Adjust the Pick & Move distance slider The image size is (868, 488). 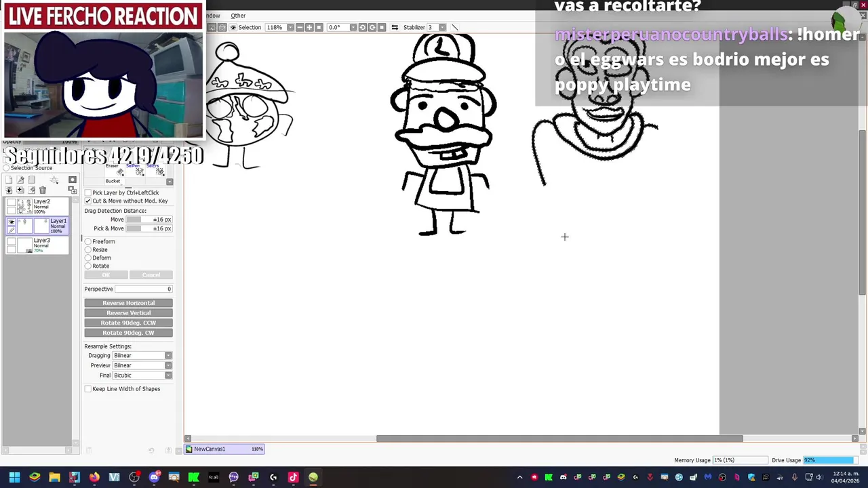click(149, 228)
